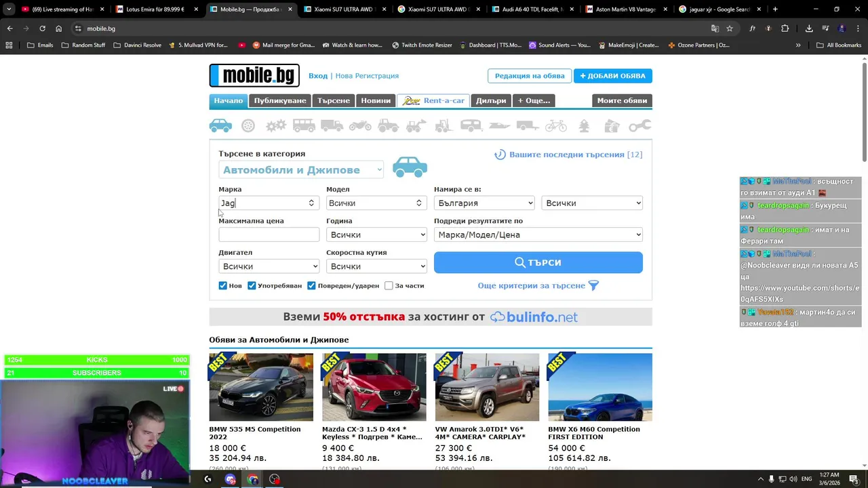
Task: Click the Нова Регистрация link
Action: pos(367,76)
